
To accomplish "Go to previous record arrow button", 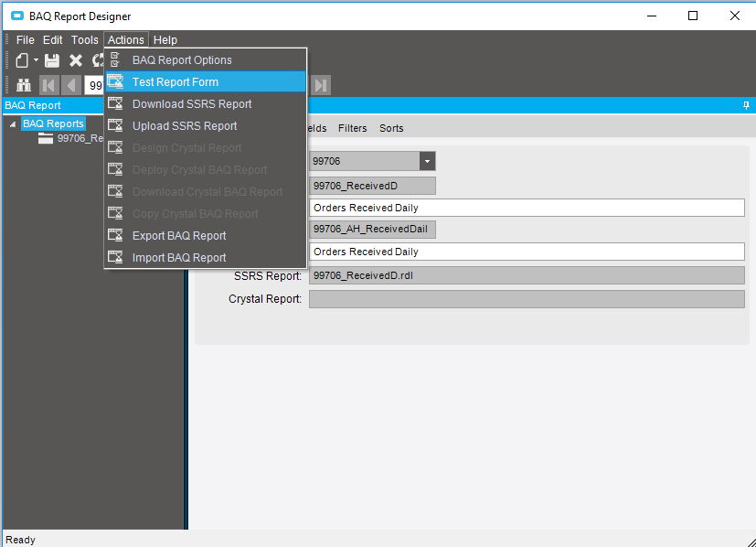I will (x=71, y=85).
